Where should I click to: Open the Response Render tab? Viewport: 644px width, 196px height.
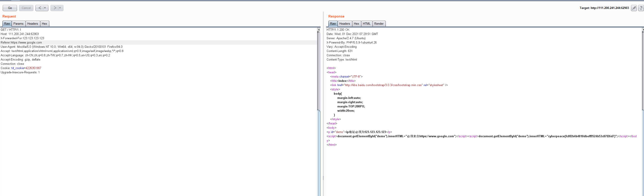(379, 24)
